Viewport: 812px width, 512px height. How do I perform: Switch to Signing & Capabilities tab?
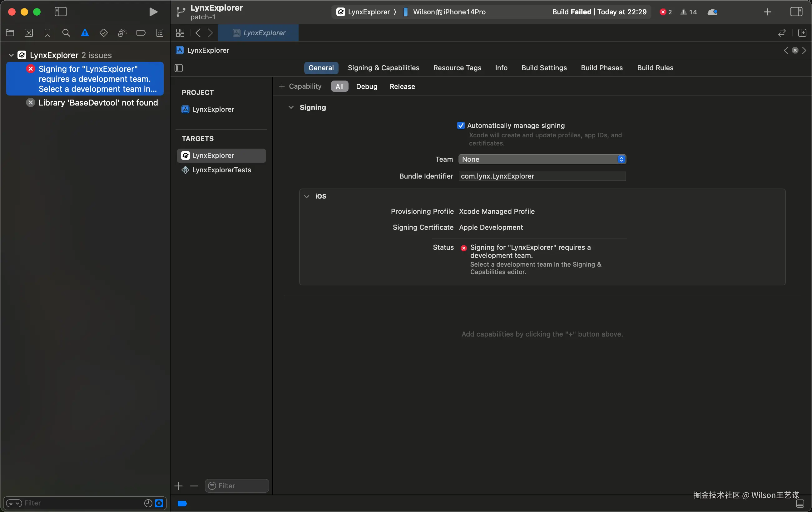click(384, 68)
